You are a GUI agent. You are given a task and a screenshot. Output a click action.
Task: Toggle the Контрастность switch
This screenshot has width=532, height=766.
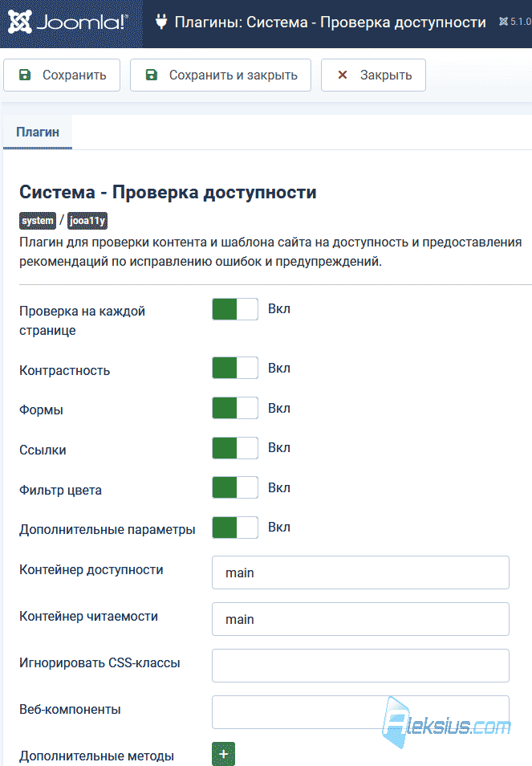[235, 368]
